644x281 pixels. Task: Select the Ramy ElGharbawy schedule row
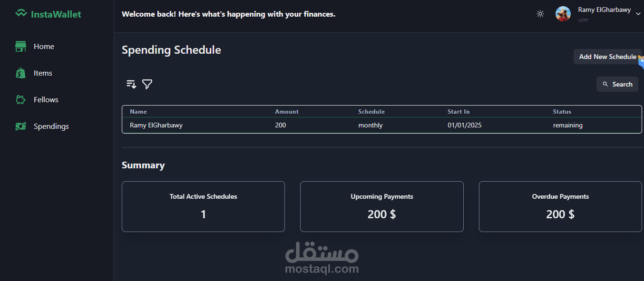pyautogui.click(x=382, y=126)
